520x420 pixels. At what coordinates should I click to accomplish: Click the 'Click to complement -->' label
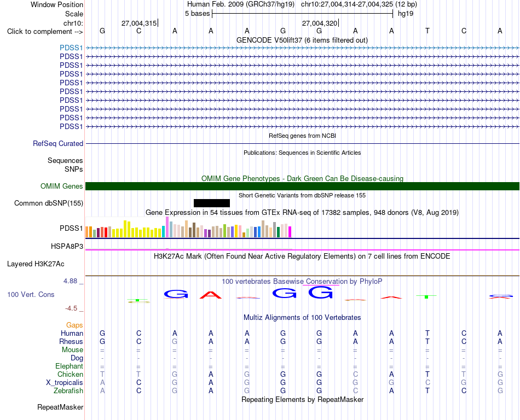pos(45,32)
